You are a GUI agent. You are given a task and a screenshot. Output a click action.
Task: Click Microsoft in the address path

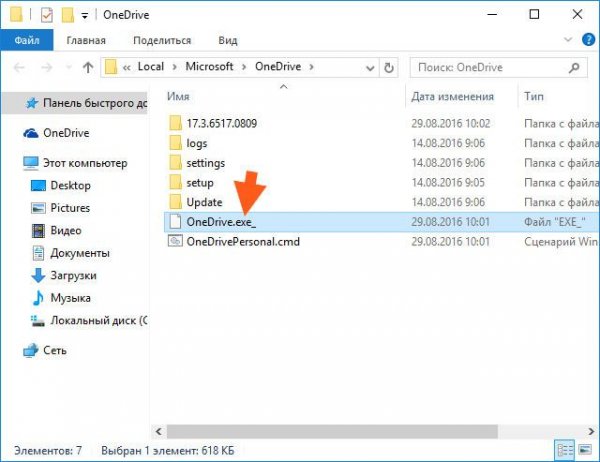pos(209,67)
